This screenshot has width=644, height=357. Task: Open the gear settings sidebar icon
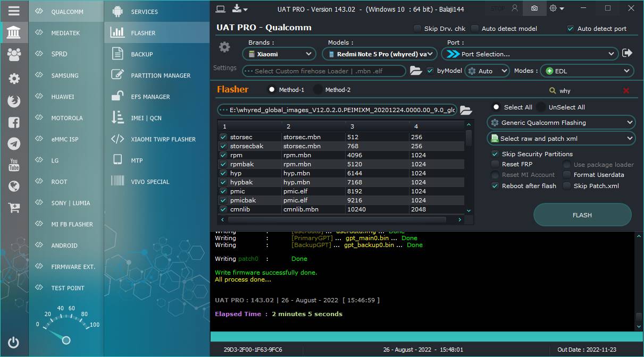(14, 78)
